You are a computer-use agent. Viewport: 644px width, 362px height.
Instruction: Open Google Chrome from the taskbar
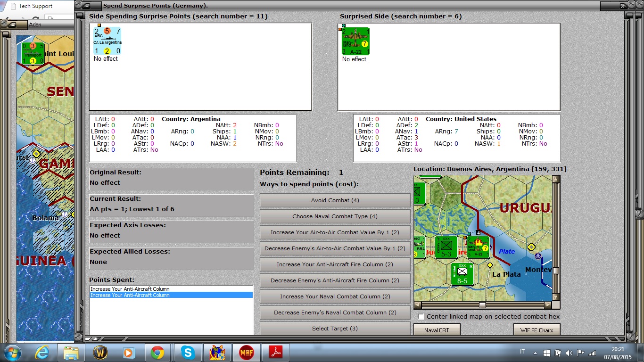157,353
